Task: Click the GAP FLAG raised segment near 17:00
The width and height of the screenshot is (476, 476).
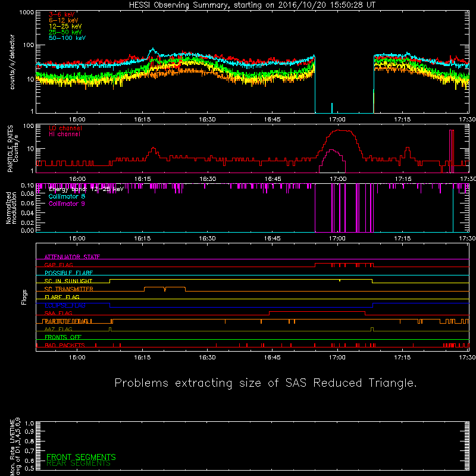Action: [x=345, y=264]
